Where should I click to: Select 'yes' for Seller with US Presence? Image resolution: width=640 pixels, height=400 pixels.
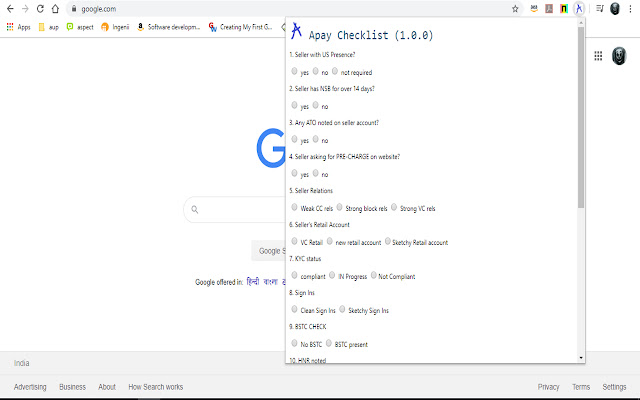tap(294, 71)
